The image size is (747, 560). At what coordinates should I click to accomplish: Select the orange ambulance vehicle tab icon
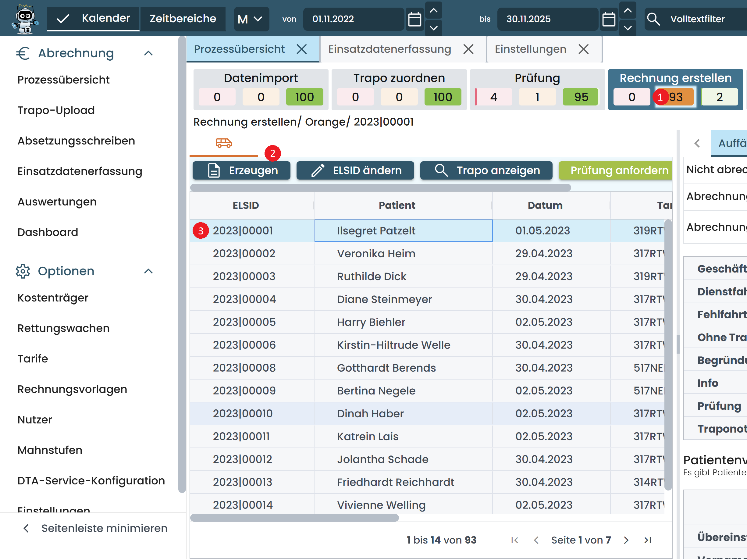pos(224,143)
